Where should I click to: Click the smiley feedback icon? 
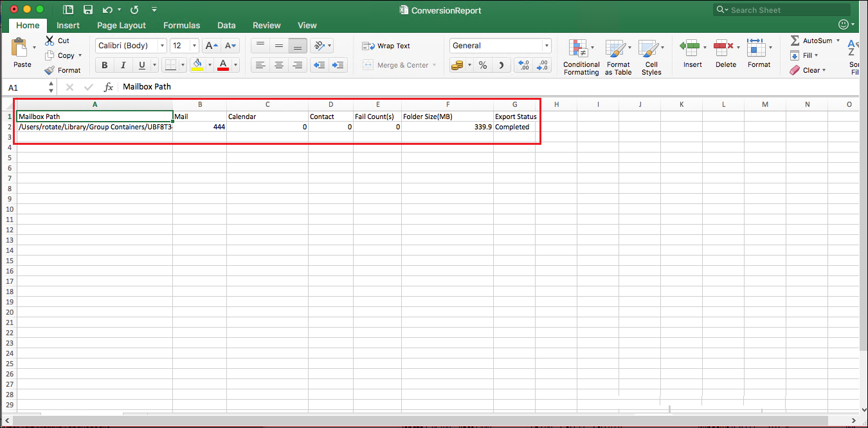pyautogui.click(x=844, y=24)
